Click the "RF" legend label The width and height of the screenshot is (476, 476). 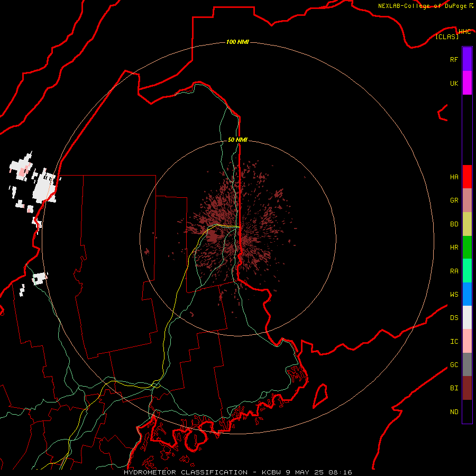(x=454, y=59)
